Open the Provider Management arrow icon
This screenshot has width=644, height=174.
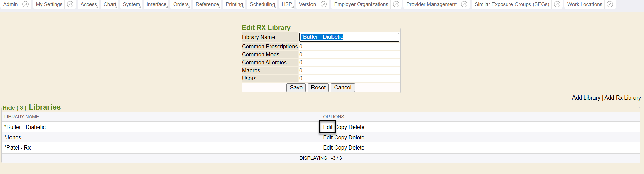pyautogui.click(x=464, y=4)
